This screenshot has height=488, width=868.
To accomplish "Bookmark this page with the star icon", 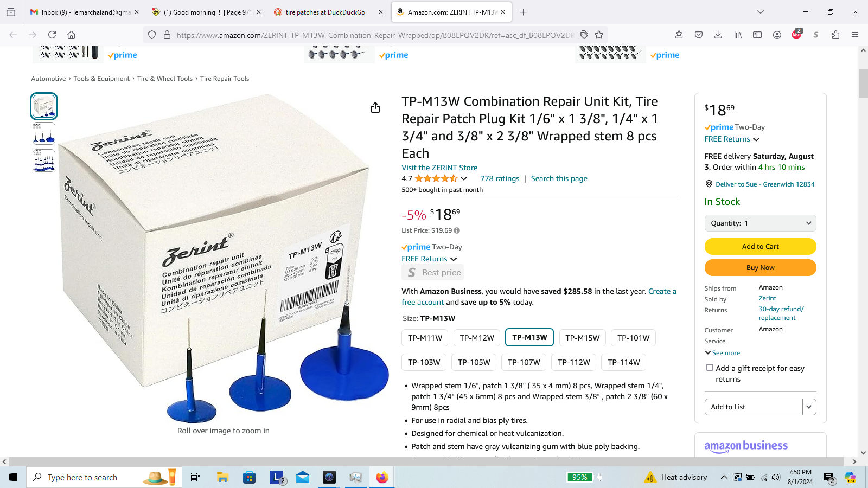I will [599, 35].
